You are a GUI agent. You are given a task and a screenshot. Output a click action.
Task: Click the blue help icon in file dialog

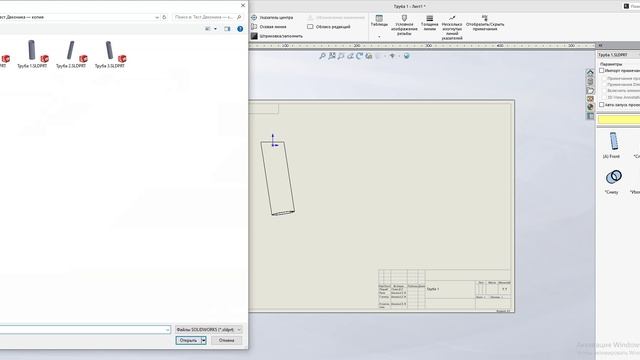(x=240, y=29)
